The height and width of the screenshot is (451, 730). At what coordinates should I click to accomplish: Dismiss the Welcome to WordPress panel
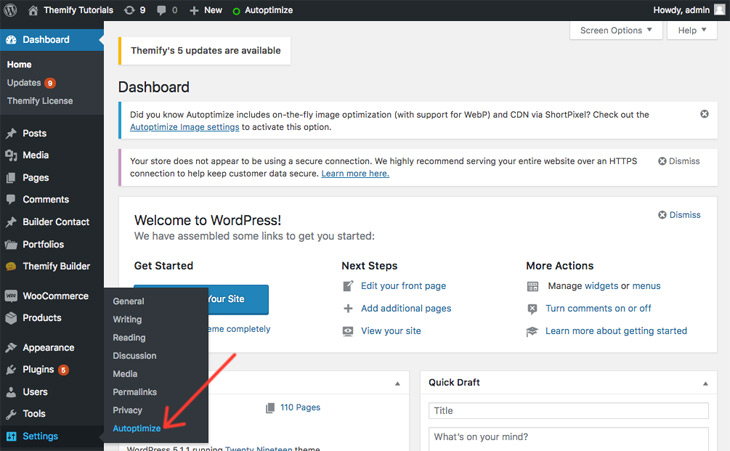pos(679,215)
